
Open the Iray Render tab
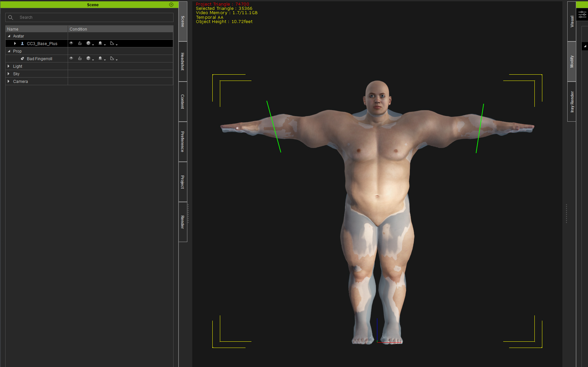pyautogui.click(x=572, y=102)
